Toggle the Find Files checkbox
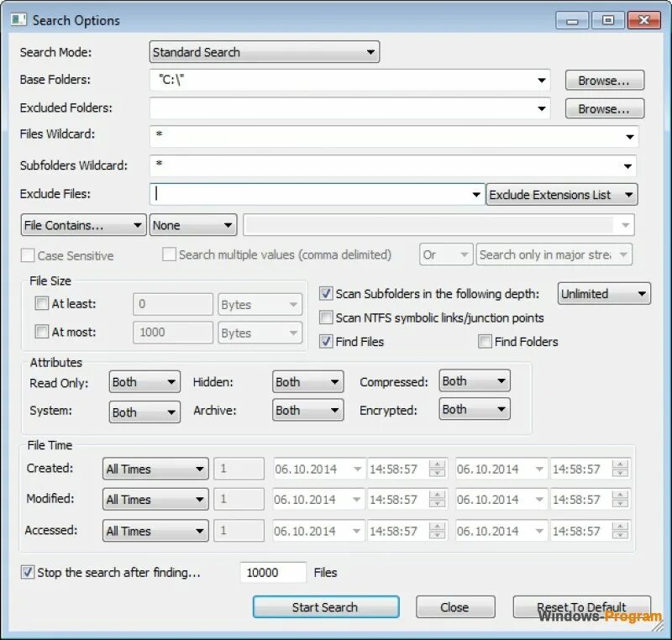 326,342
